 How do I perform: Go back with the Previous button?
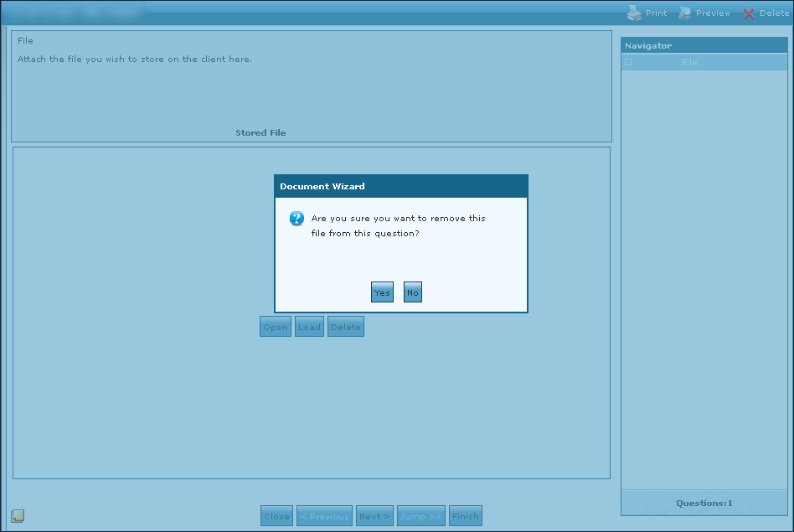tap(324, 516)
